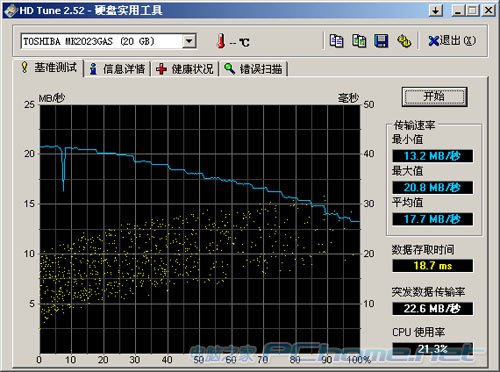Switch to the 错误扫描 error scan tab
Image resolution: width=500 pixels, height=372 pixels.
pyautogui.click(x=253, y=69)
